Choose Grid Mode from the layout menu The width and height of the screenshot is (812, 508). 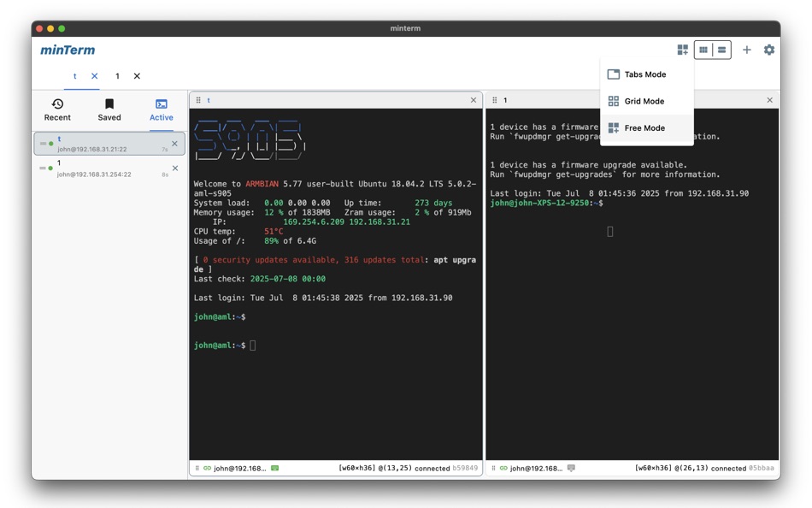[647, 101]
